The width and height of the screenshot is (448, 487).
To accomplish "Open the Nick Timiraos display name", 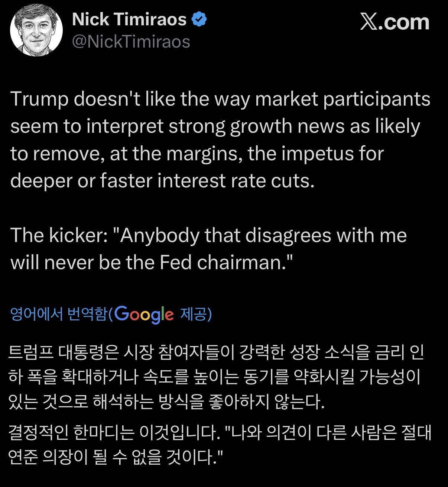I will point(129,19).
